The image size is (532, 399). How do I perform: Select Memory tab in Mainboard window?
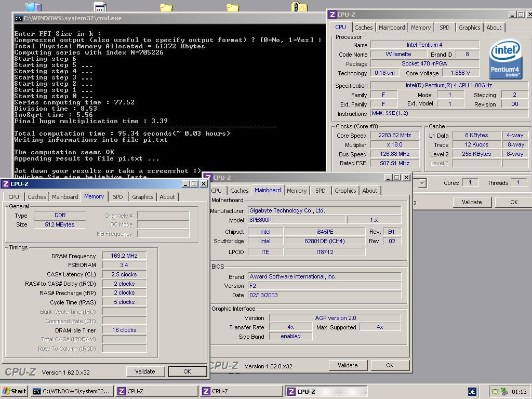(297, 191)
